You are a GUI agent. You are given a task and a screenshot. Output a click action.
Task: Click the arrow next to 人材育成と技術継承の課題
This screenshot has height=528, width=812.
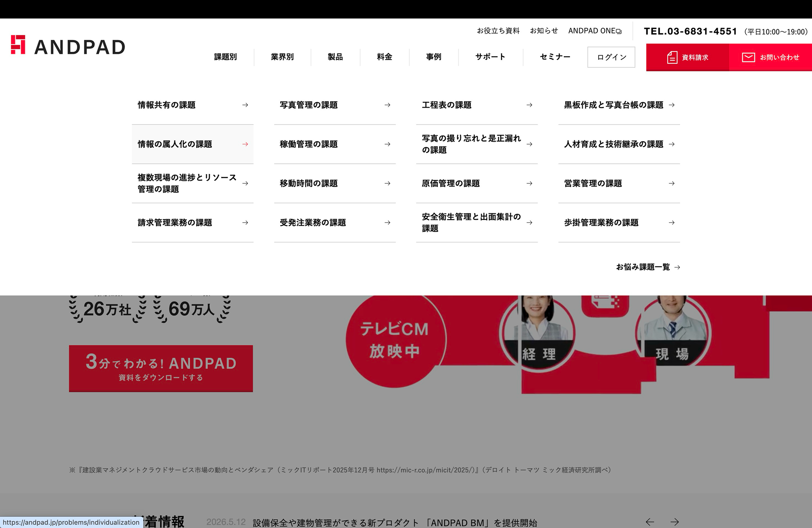click(x=671, y=144)
